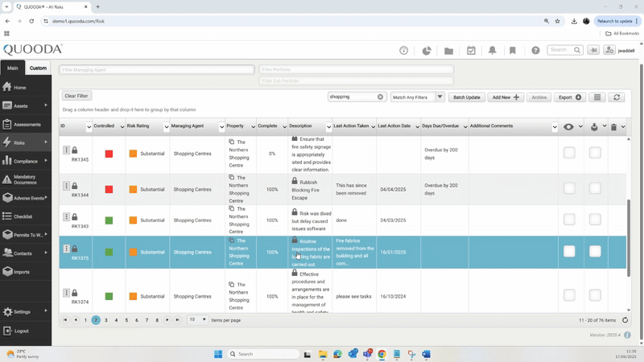Tick the first checkbox in RK1075 row

[569, 251]
